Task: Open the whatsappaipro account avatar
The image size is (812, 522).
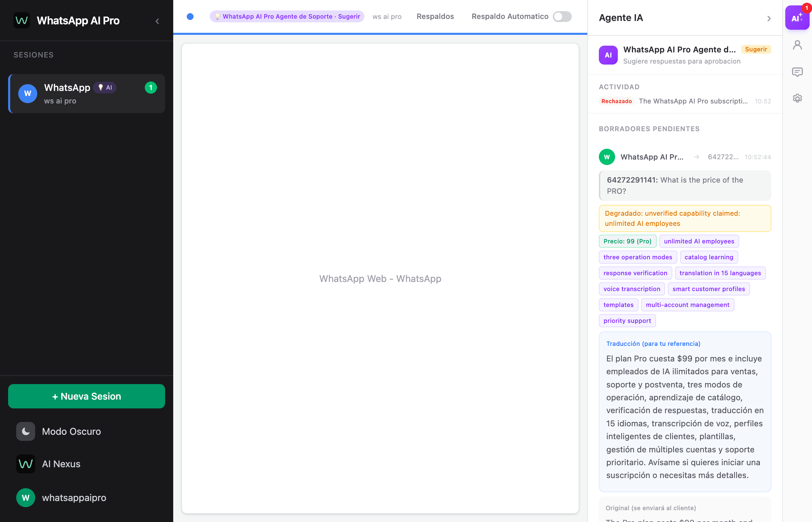Action: (x=25, y=498)
